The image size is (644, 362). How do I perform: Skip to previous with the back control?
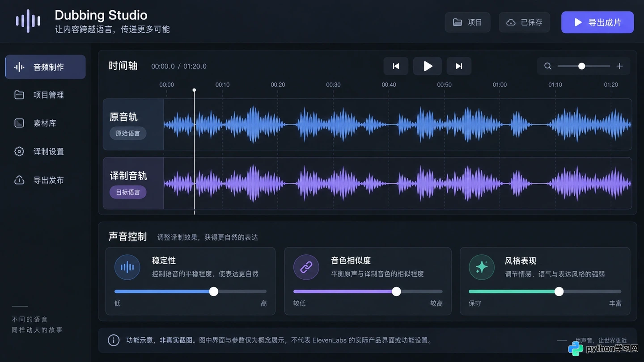[x=396, y=66]
